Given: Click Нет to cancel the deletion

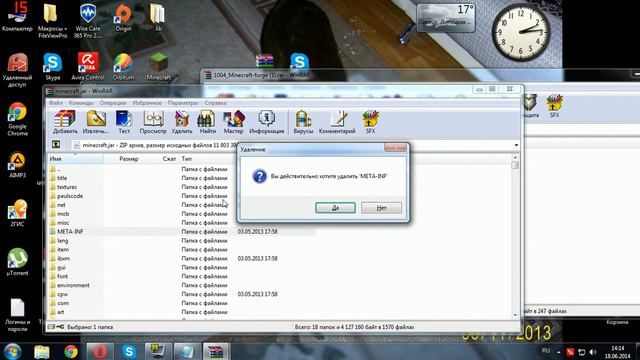Looking at the screenshot, I should pos(381,208).
